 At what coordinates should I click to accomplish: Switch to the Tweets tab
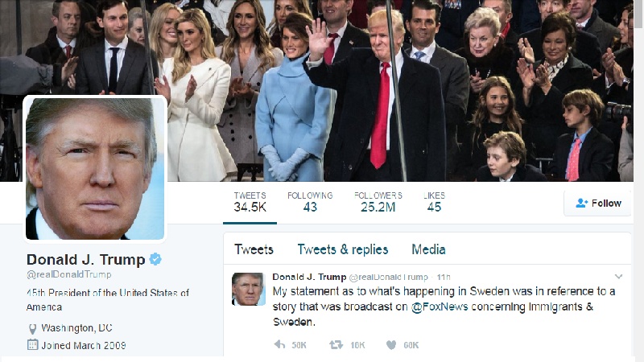(254, 249)
